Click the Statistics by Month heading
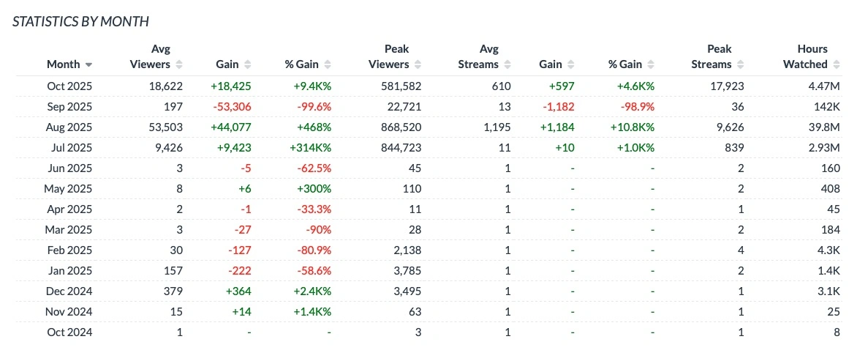 coord(80,21)
